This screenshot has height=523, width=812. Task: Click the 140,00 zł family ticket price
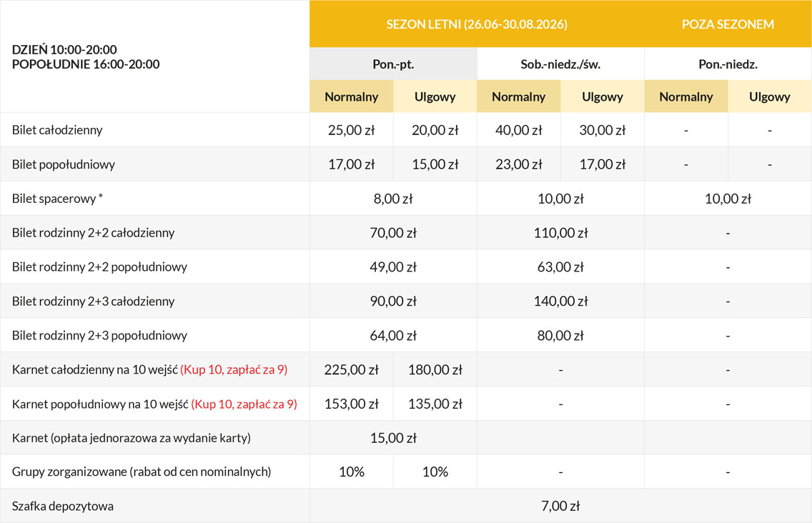[x=560, y=302]
